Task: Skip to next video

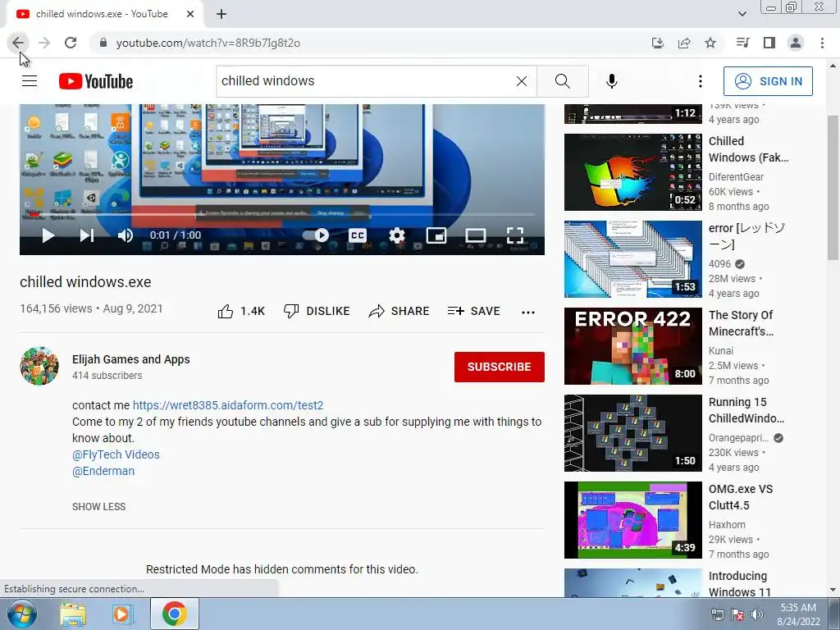Action: tap(87, 235)
